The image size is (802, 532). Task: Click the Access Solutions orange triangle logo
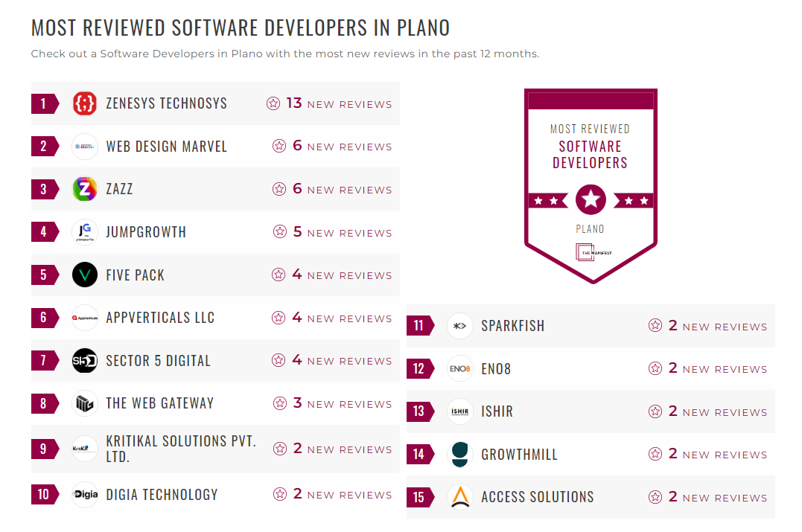pos(460,496)
